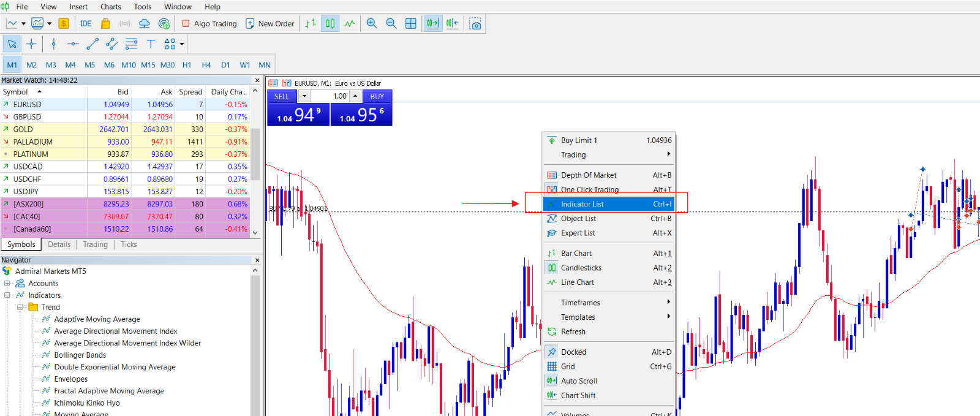Toggle Chart Shift in the context menu
The width and height of the screenshot is (980, 416).
pyautogui.click(x=609, y=395)
